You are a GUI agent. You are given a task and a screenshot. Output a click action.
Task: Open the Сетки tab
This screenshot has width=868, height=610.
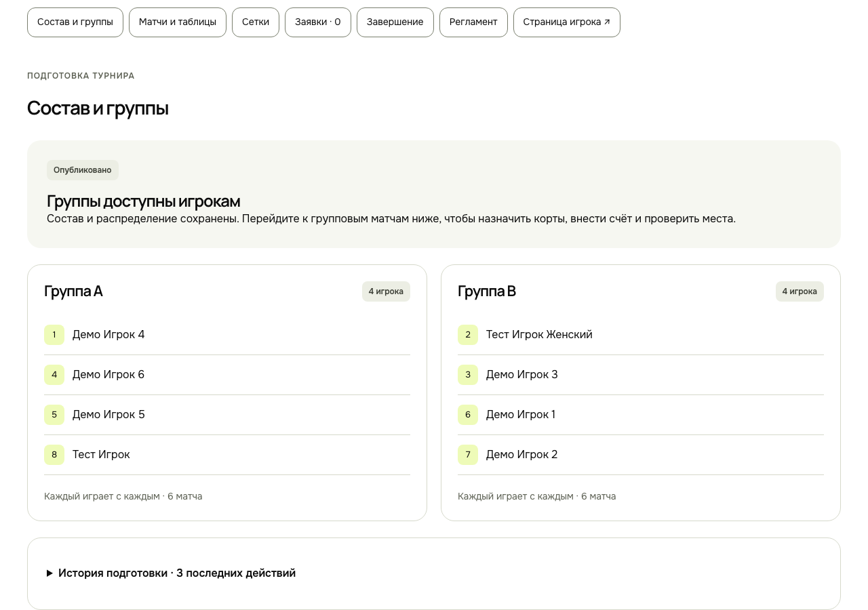(256, 22)
